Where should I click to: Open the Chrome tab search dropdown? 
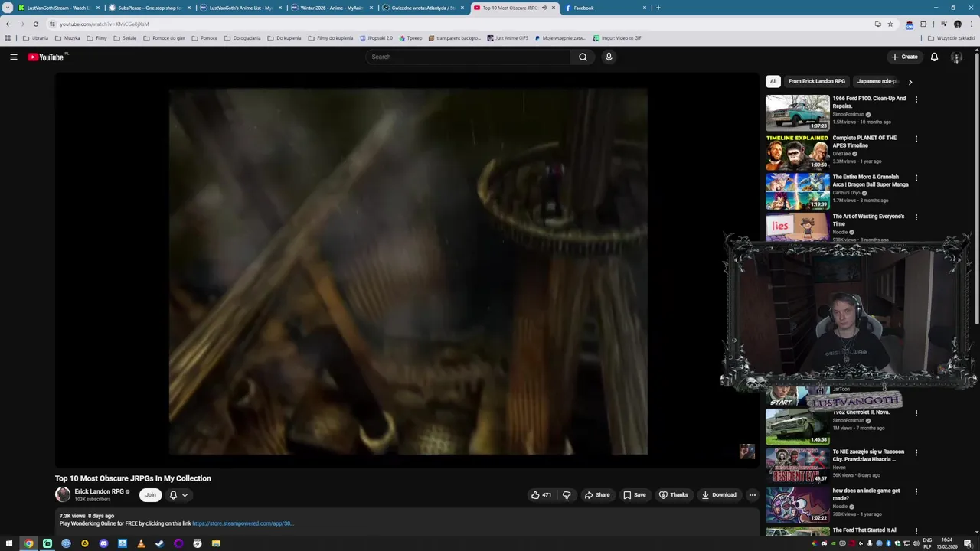8,8
